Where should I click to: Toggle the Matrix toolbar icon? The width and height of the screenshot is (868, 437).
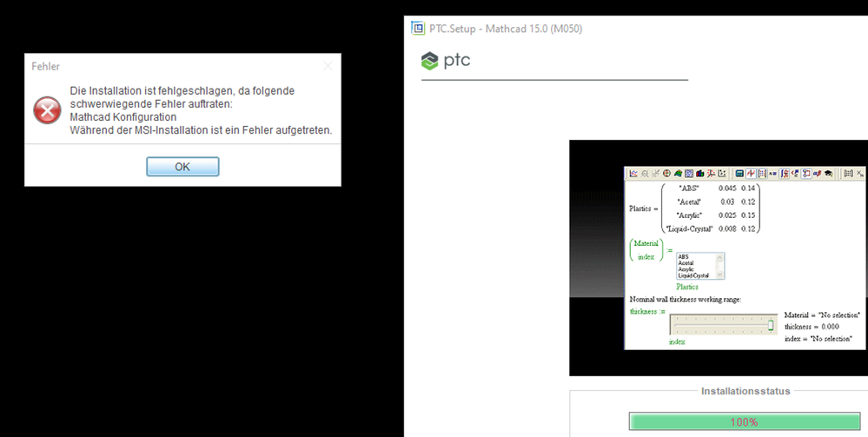pos(762,174)
